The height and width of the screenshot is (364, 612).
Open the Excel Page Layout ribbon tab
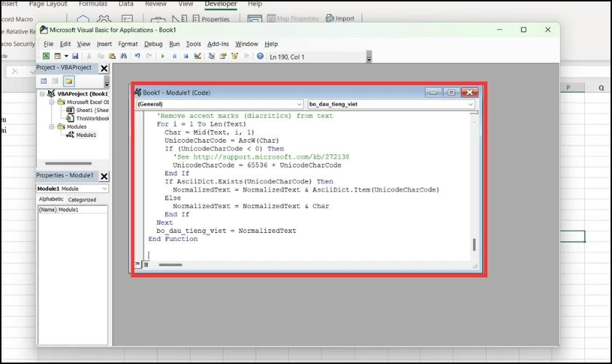(48, 4)
